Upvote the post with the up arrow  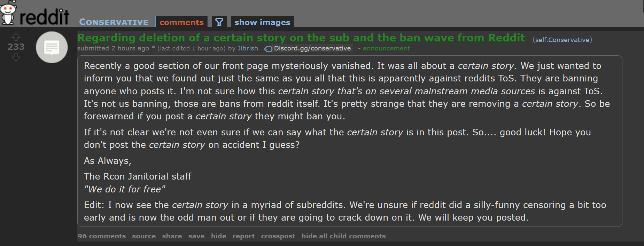16,37
